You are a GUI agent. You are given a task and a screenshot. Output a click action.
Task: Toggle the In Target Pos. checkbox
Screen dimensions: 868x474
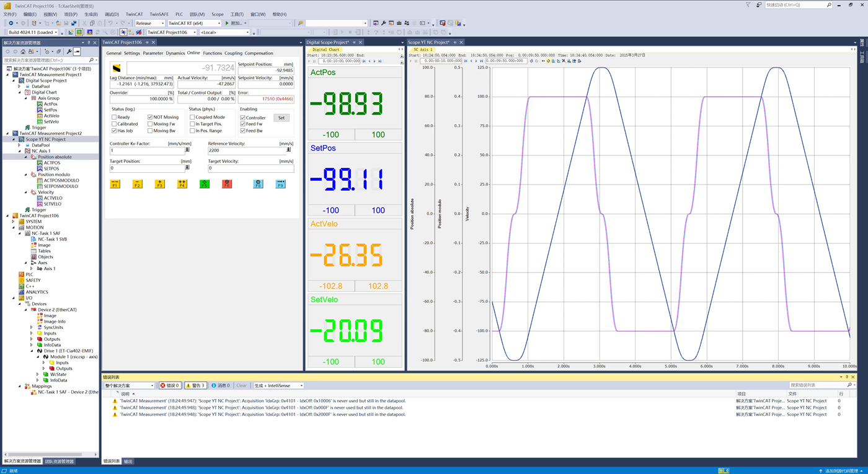pos(192,124)
